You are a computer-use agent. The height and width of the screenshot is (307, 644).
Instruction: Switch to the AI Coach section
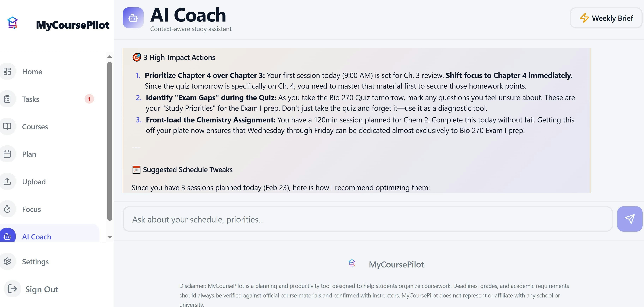[37, 236]
